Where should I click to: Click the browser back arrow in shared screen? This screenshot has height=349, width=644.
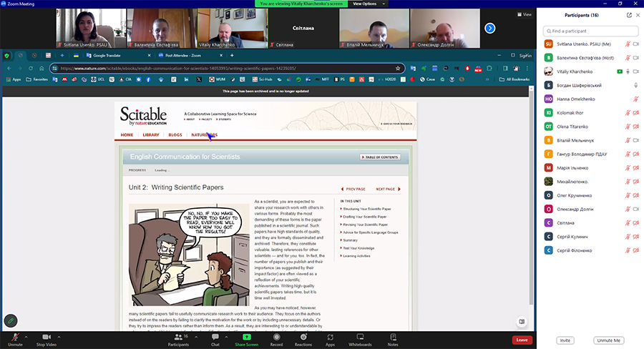[x=9, y=68]
